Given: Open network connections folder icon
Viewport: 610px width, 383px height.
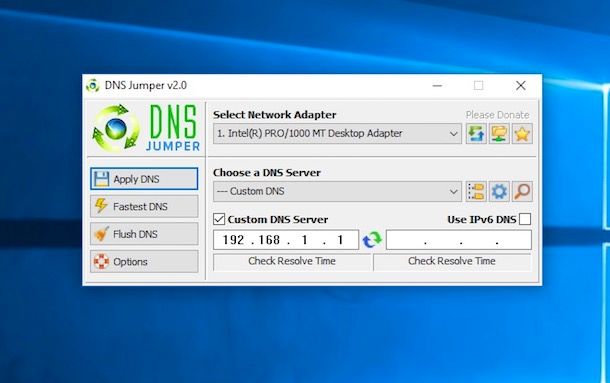Looking at the screenshot, I should tap(499, 134).
